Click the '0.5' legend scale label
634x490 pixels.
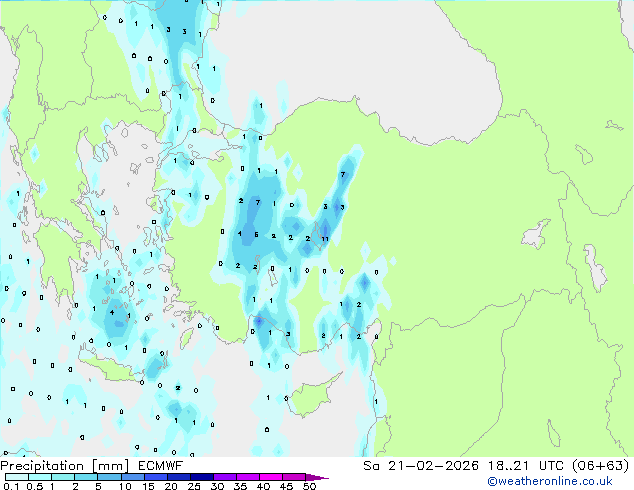pyautogui.click(x=35, y=486)
